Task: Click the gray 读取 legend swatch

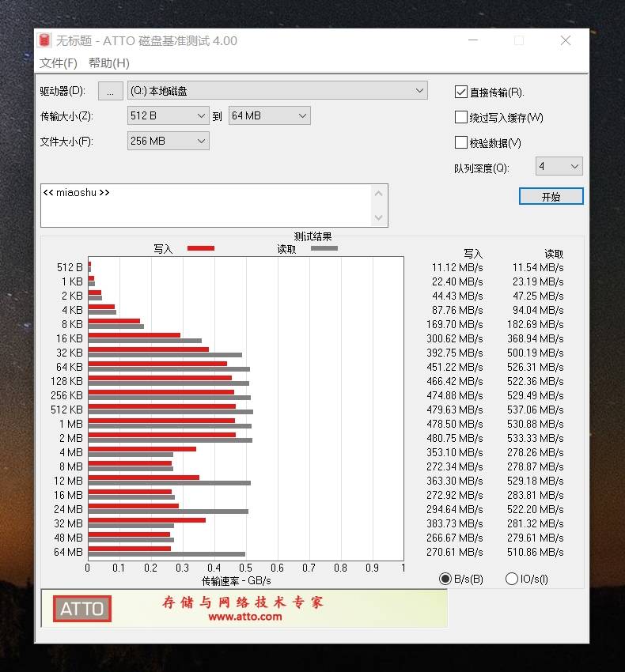Action: click(324, 248)
